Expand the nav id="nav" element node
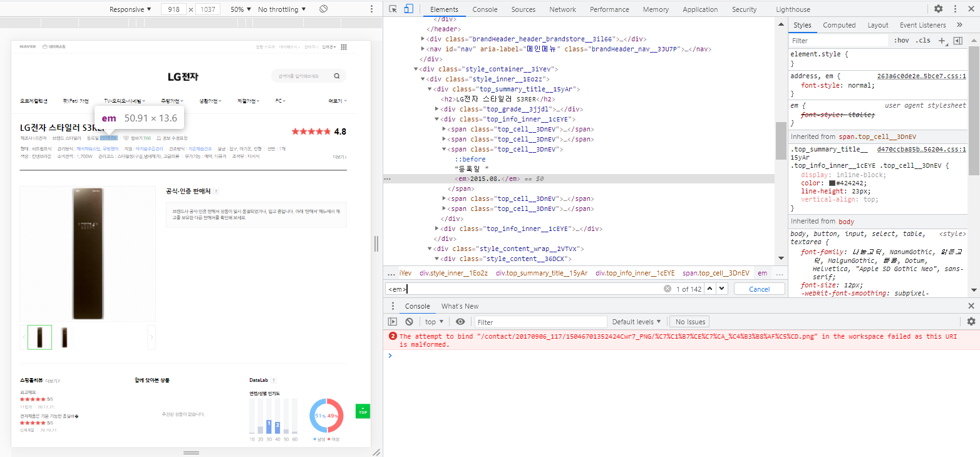The height and width of the screenshot is (457, 980). tap(423, 49)
